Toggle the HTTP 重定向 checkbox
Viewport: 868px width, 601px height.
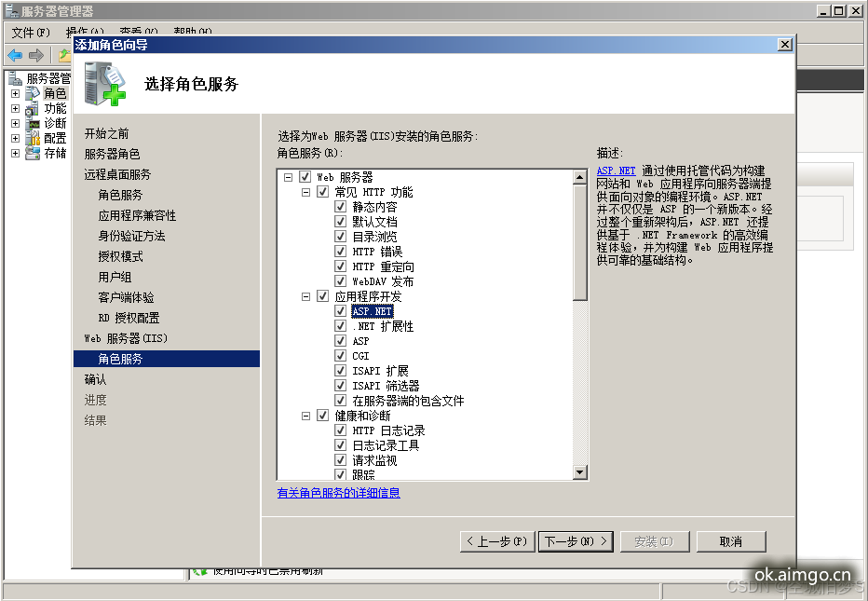[341, 266]
